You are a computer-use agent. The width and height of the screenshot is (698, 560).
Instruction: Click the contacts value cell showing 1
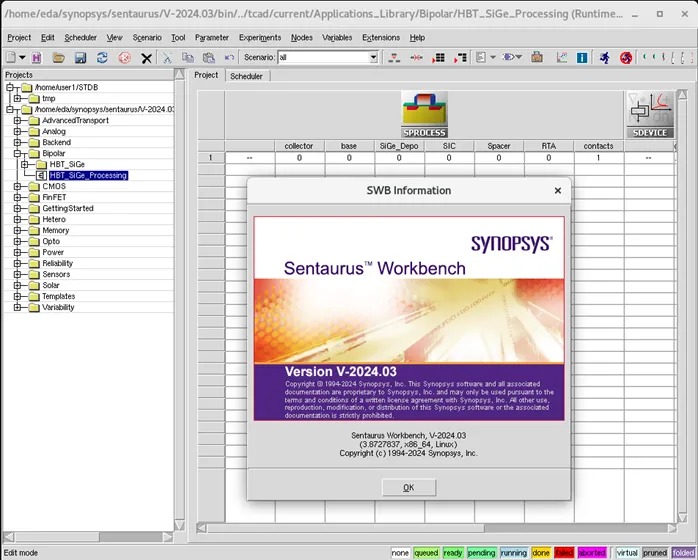pos(599,158)
